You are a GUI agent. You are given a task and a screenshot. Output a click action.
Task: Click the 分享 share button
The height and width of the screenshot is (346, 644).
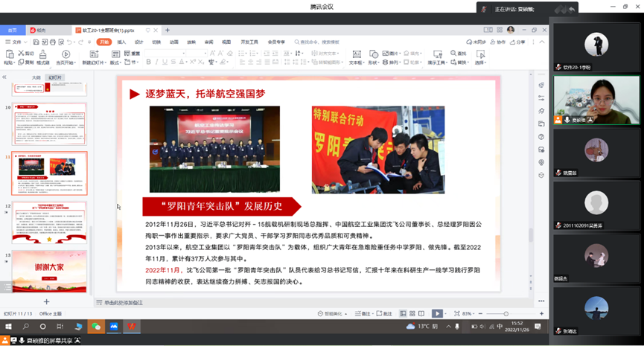(518, 42)
